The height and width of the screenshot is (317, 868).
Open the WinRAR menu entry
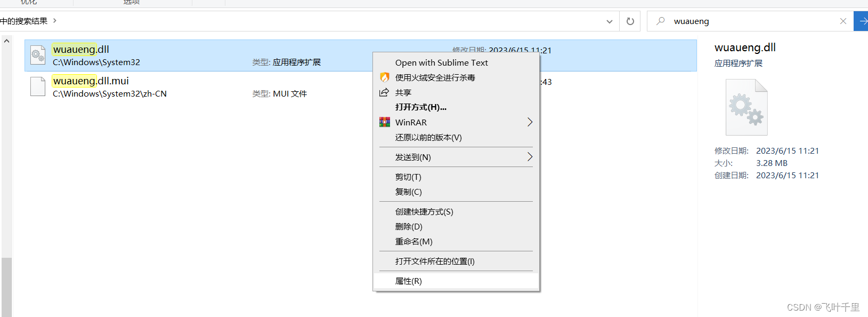[x=456, y=122]
